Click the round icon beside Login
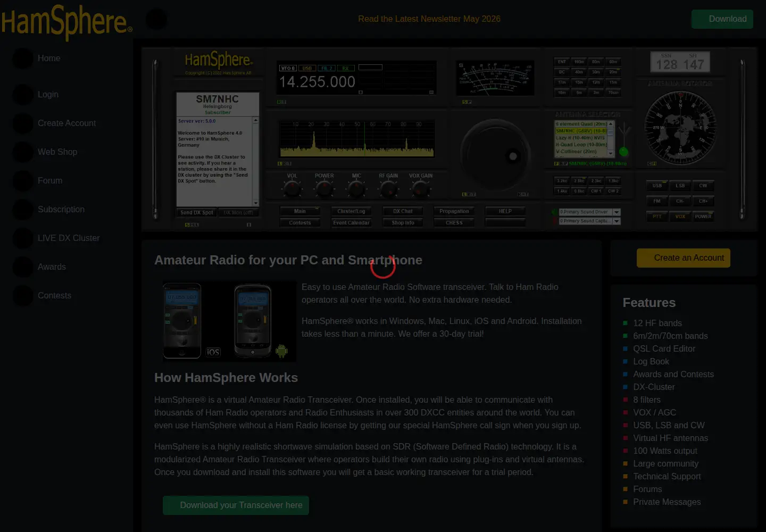The width and height of the screenshot is (766, 532). tap(23, 95)
